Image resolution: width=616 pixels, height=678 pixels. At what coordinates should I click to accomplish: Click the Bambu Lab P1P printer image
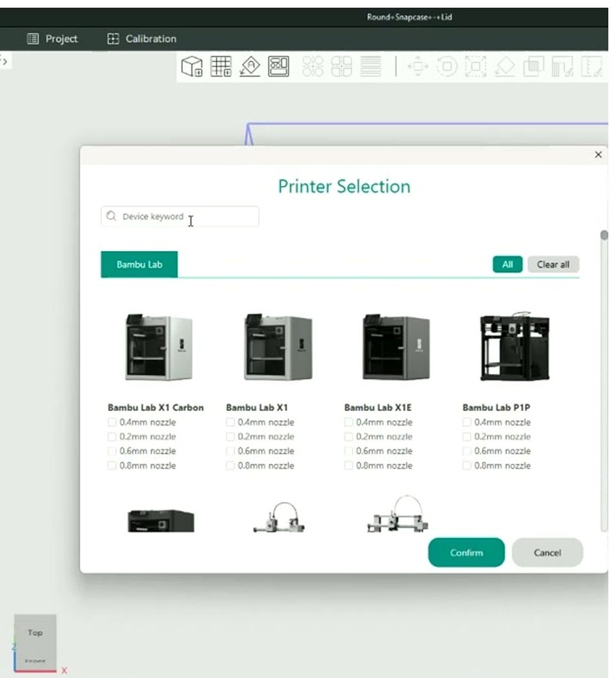[515, 346]
